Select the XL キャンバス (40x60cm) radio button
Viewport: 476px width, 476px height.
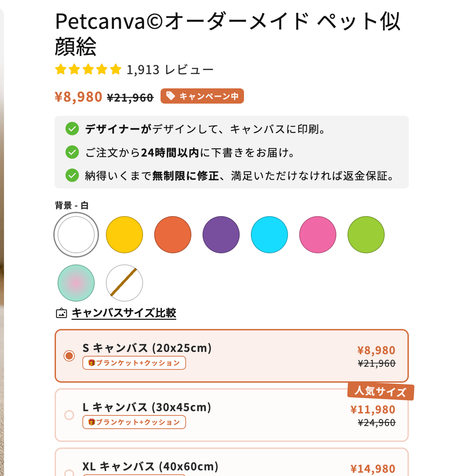(69, 473)
